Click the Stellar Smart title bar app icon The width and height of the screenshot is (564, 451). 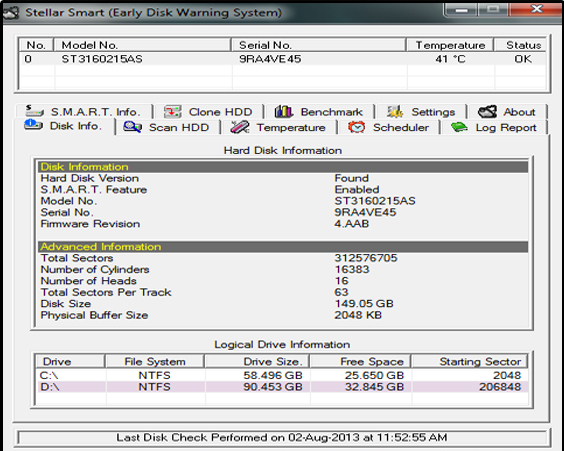pyautogui.click(x=11, y=13)
